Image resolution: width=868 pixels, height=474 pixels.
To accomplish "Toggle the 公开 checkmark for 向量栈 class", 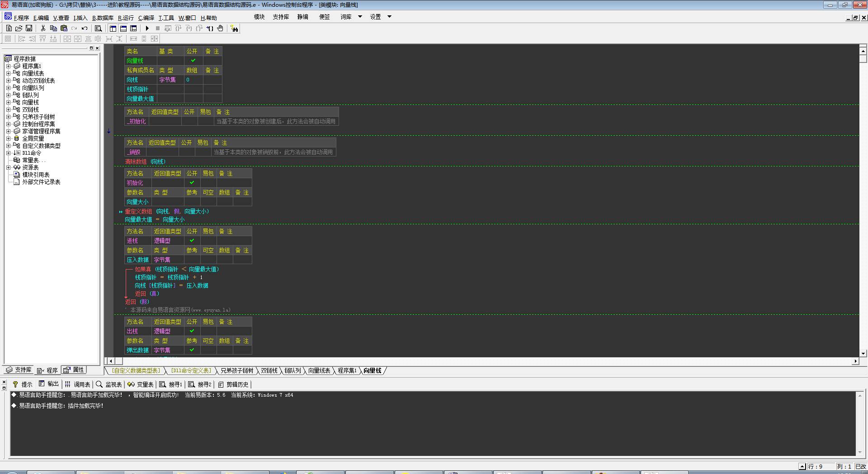I will (193, 61).
